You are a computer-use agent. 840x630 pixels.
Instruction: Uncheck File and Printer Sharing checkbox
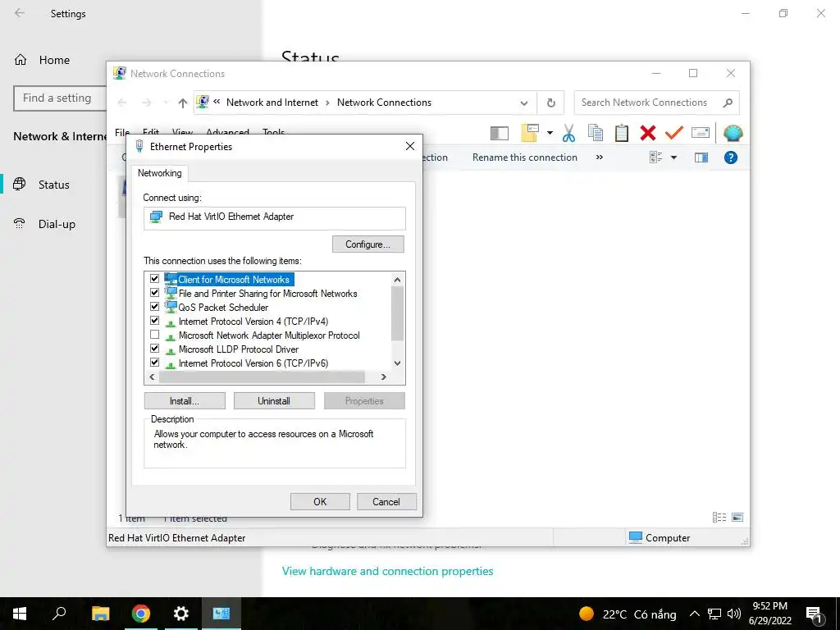(155, 293)
